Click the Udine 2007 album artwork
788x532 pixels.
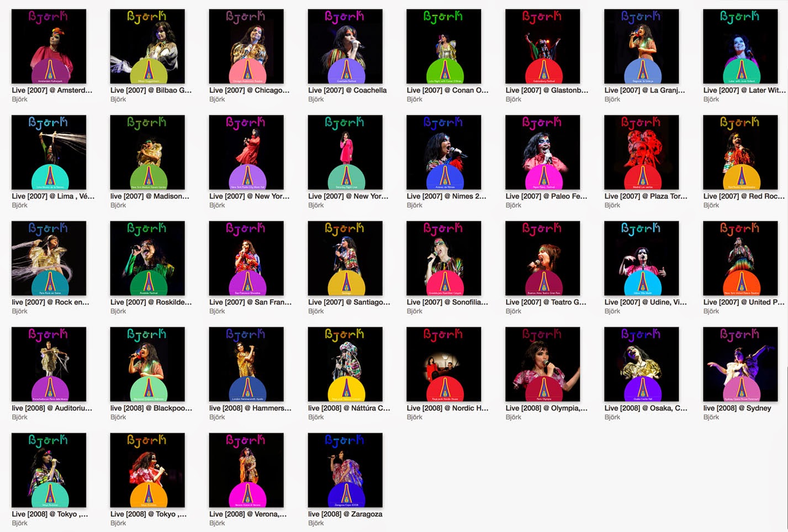point(642,258)
